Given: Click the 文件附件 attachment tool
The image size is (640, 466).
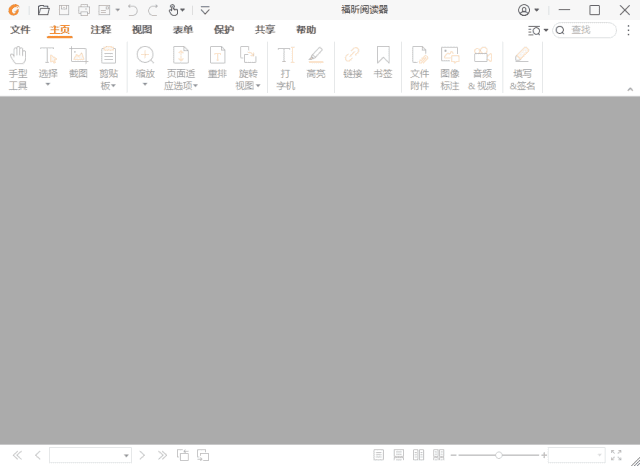Looking at the screenshot, I should [x=420, y=68].
